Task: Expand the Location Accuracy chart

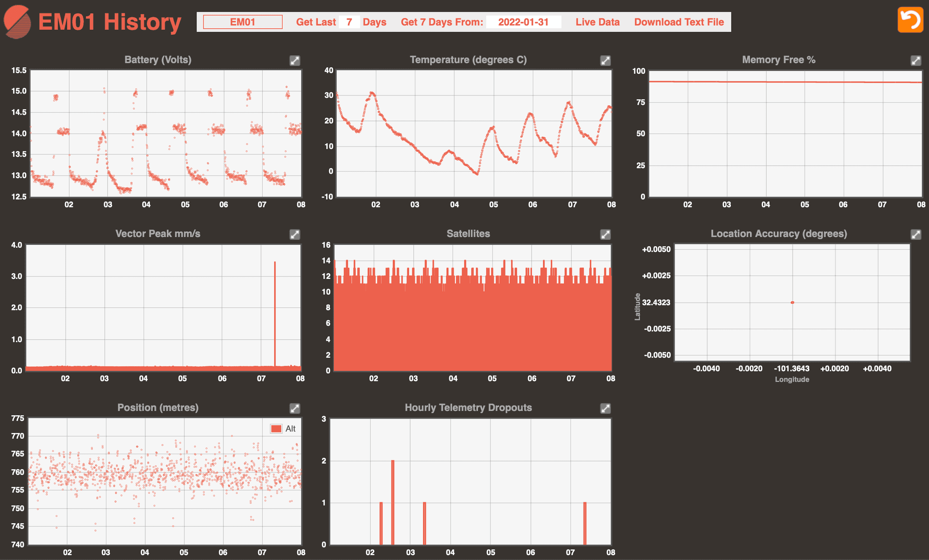Action: (x=916, y=234)
